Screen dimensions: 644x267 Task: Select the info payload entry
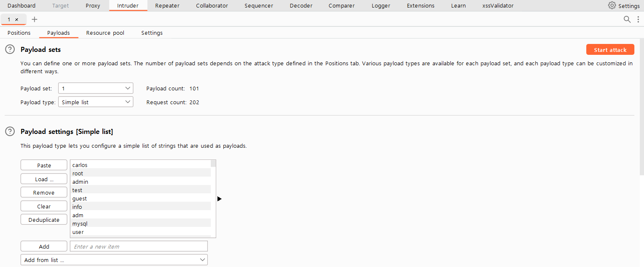[141, 207]
